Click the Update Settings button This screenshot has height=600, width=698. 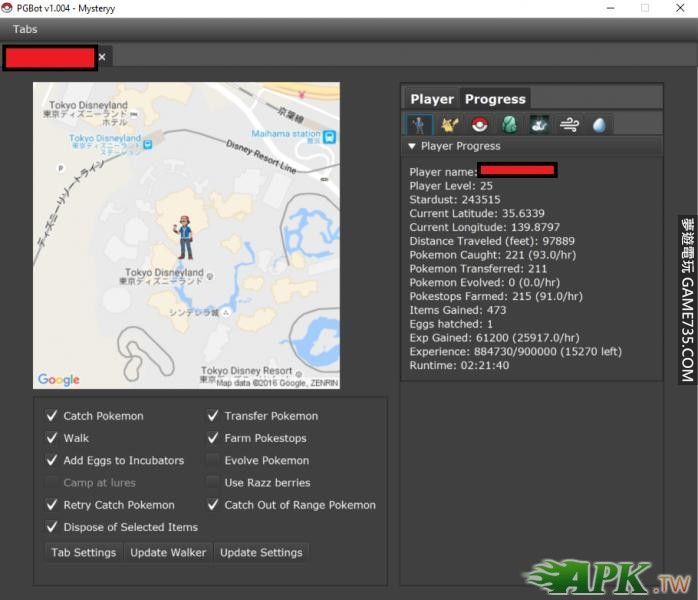click(x=260, y=553)
